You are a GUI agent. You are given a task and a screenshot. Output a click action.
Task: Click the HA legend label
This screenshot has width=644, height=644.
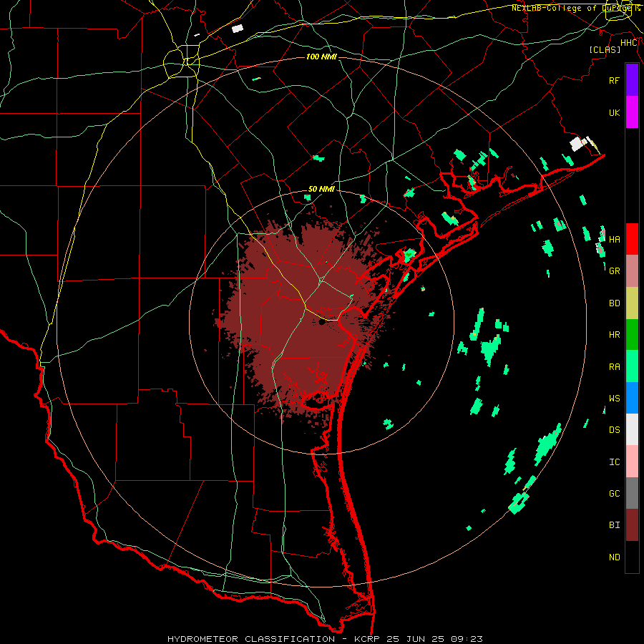click(615, 240)
